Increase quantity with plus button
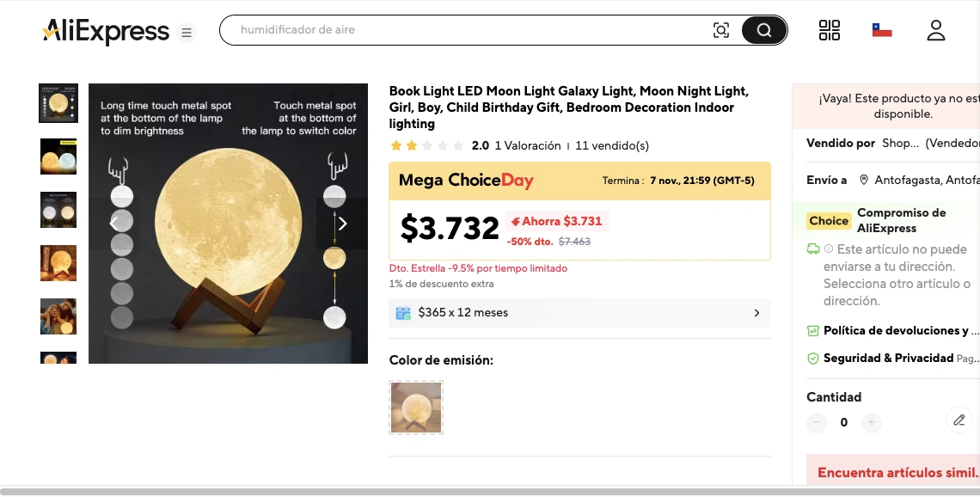This screenshot has width=980, height=497. 872,422
